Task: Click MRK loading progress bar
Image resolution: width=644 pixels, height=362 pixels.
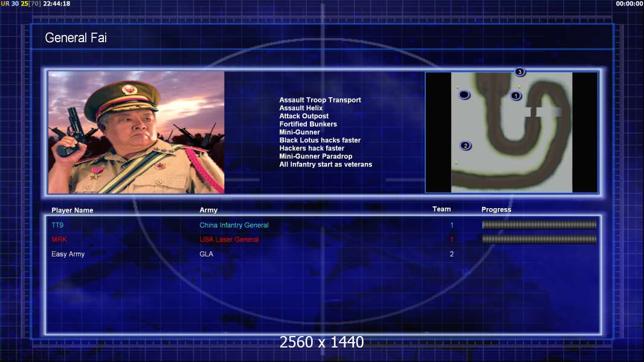Action: 539,239
